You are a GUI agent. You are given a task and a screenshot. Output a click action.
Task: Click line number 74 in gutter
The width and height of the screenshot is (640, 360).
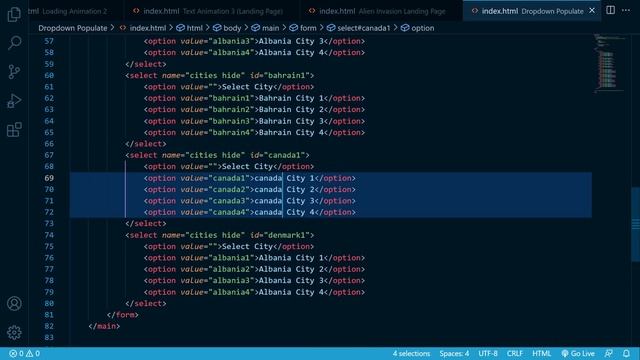(49, 235)
